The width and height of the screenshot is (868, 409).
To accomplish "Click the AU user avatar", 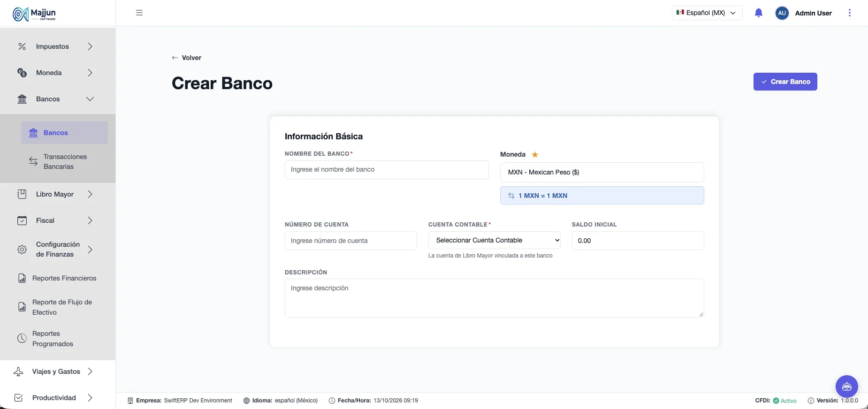I will pos(782,13).
